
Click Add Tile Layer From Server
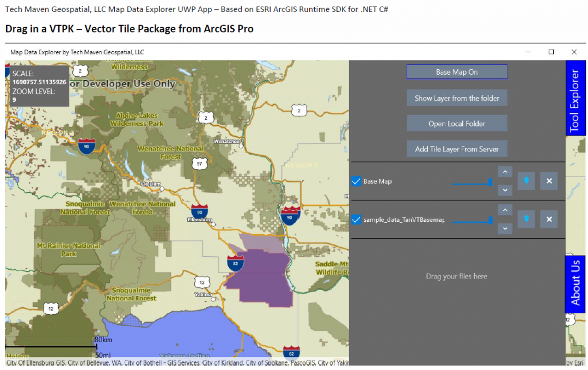457,148
